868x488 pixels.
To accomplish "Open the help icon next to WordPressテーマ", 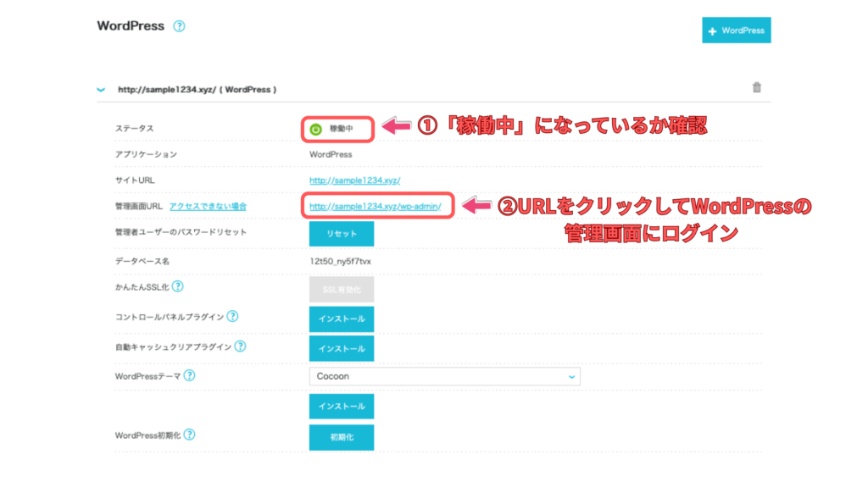I will click(190, 375).
